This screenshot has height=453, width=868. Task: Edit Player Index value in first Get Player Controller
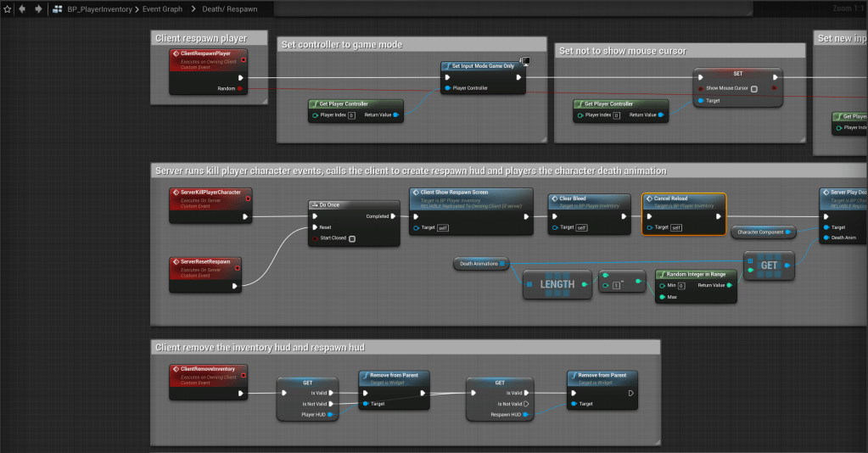(x=351, y=115)
